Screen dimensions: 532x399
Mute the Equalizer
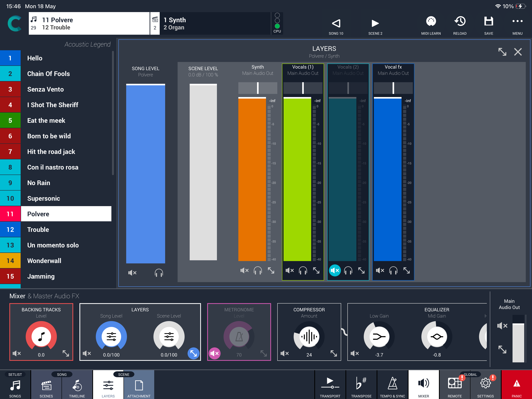(x=355, y=353)
